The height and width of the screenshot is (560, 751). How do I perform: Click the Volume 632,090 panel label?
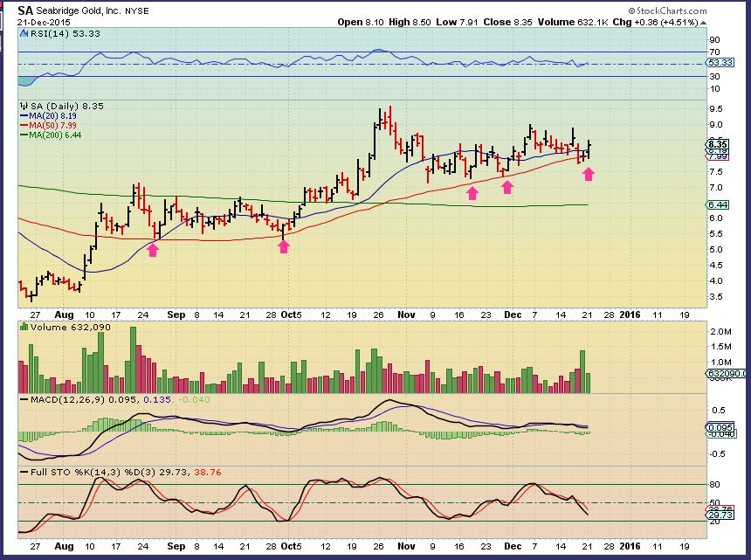(x=71, y=328)
